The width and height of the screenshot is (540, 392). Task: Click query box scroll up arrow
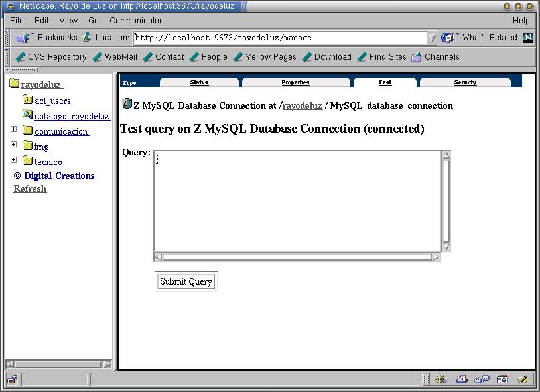pos(446,155)
